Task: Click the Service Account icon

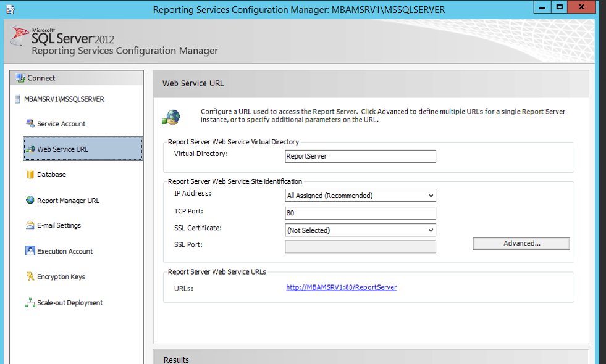Action: coord(30,123)
